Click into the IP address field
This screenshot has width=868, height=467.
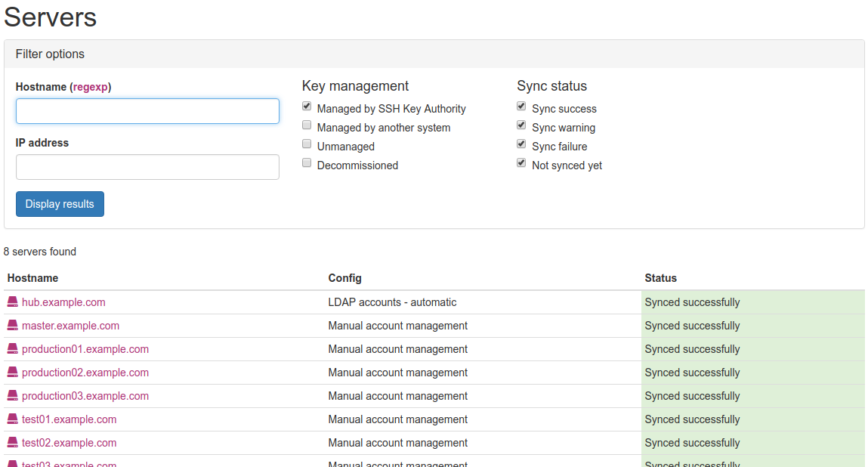[147, 167]
